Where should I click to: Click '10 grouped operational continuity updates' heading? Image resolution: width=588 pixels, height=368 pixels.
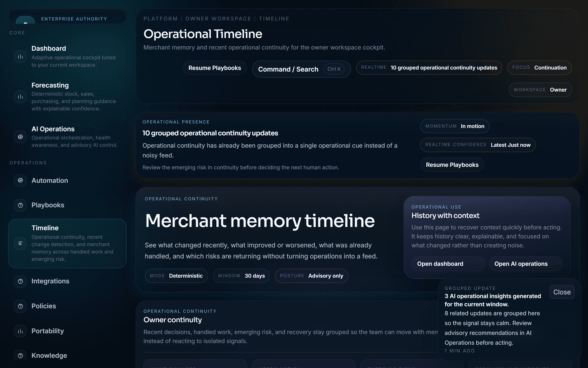(x=210, y=133)
